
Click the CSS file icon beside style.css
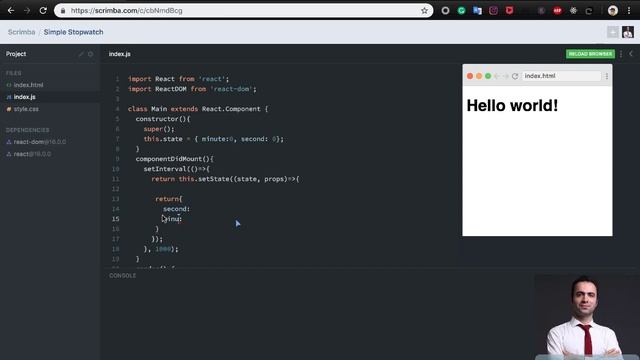pos(9,109)
